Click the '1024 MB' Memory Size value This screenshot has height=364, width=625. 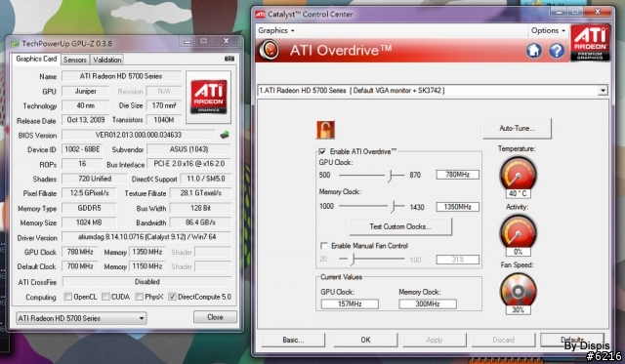89,222
